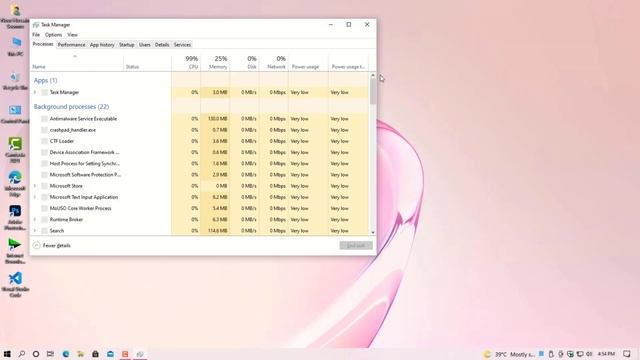
Task: Switch to the App history tab
Action: click(x=102, y=44)
